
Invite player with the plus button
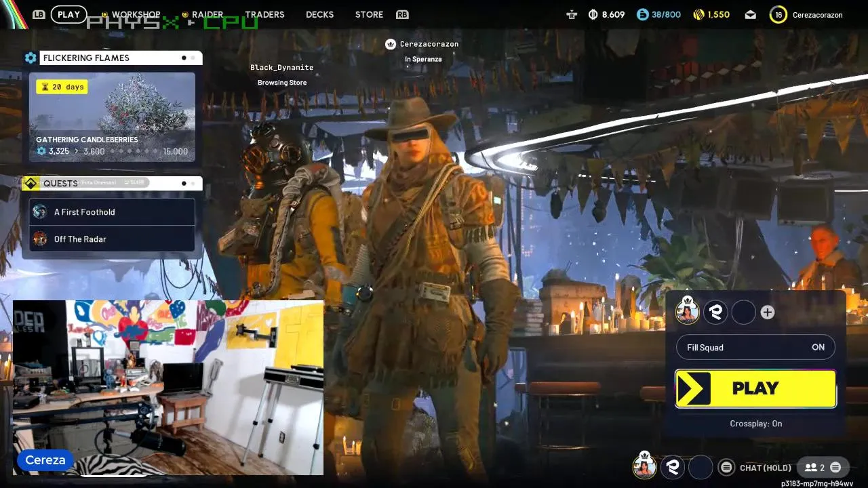coord(767,312)
